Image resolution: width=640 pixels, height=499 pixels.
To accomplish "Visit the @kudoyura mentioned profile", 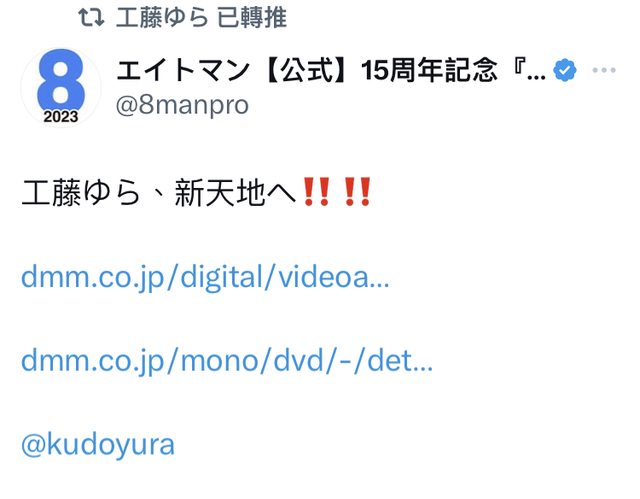I will pos(98,444).
